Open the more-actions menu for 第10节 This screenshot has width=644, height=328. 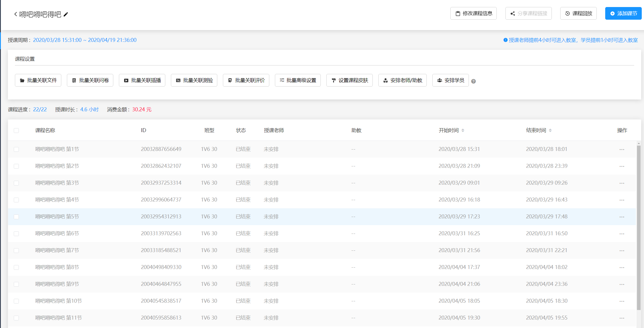pyautogui.click(x=622, y=301)
